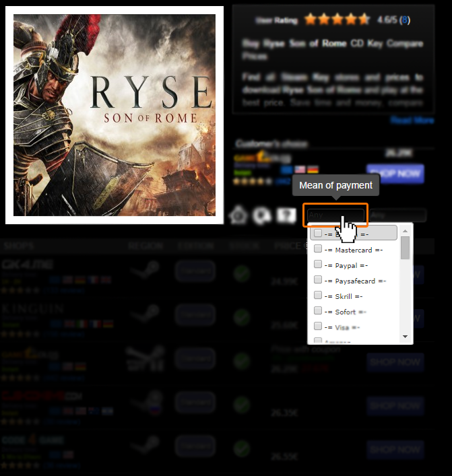Viewport: 452px width, 476px height.
Task: Click the house-shaped filter icon
Action: (x=238, y=215)
